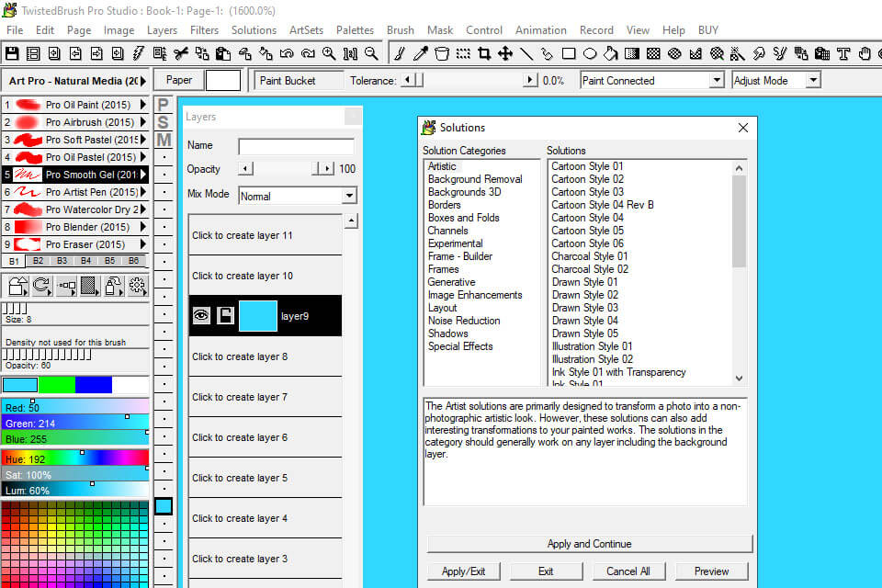Toggle the S button beside layers panel
The height and width of the screenshot is (588, 882).
(x=164, y=122)
